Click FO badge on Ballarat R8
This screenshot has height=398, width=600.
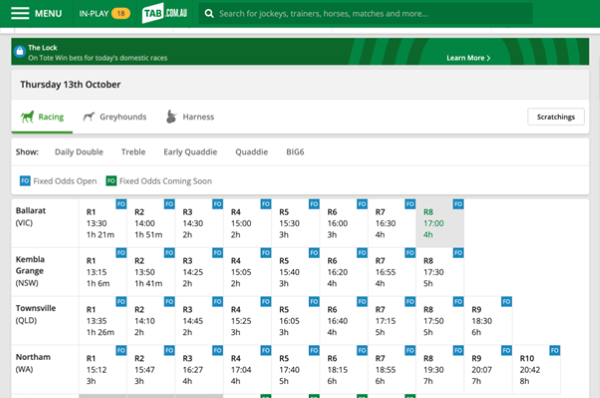458,204
